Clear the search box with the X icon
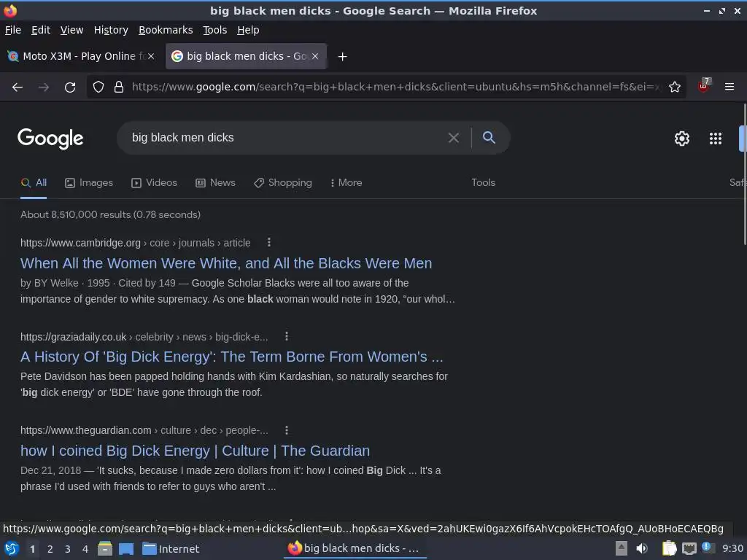This screenshot has width=747, height=560. tap(454, 138)
